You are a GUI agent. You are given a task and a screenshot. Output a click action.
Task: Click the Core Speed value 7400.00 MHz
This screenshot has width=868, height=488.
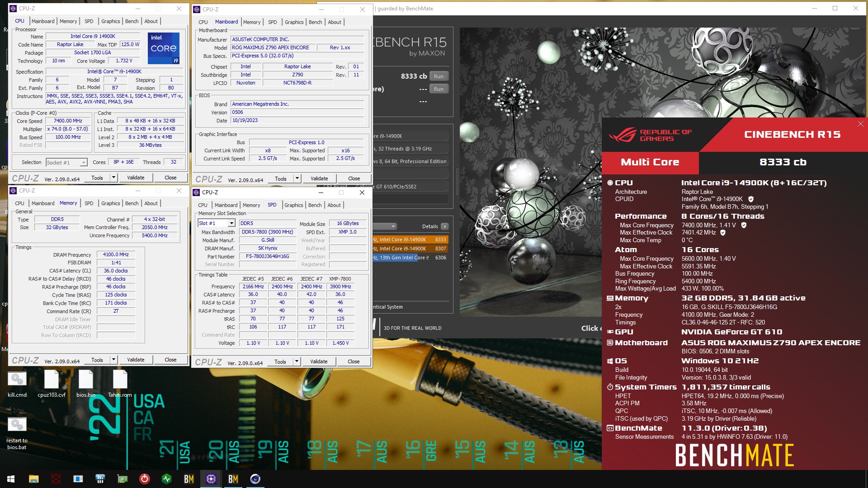(x=68, y=121)
